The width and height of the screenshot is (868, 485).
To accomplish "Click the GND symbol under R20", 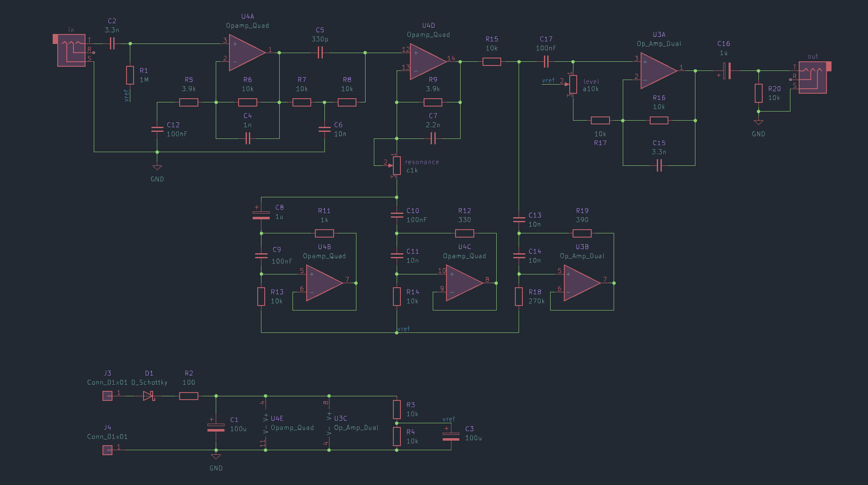I will point(758,123).
